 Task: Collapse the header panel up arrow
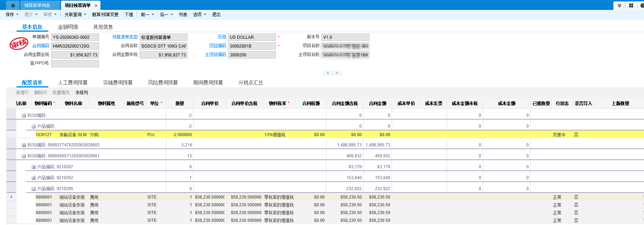328,73
